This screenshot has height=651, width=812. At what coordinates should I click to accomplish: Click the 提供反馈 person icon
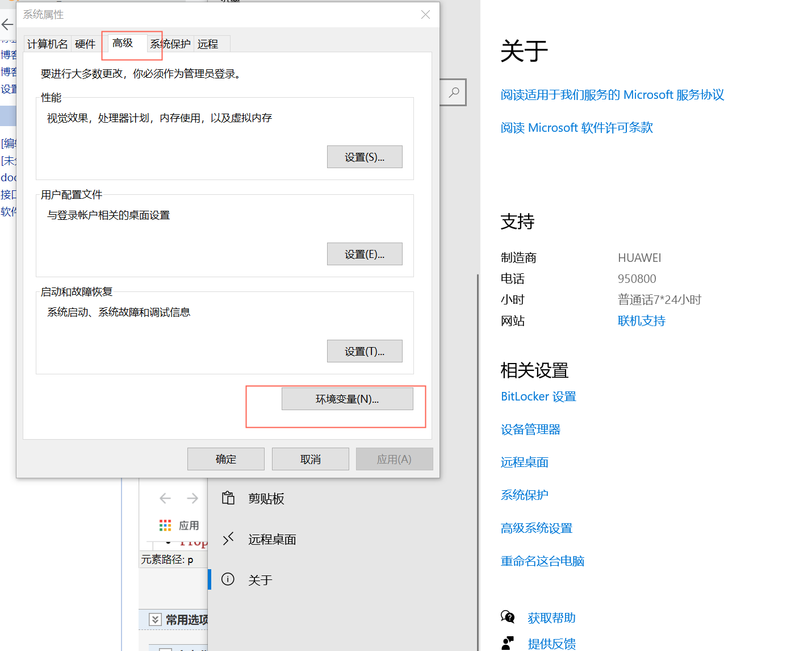tap(508, 643)
